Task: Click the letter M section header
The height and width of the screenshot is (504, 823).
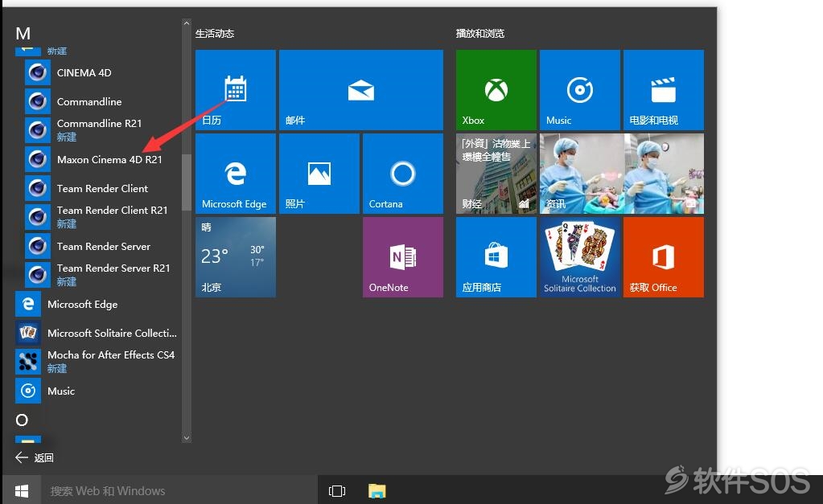Action: tap(23, 34)
